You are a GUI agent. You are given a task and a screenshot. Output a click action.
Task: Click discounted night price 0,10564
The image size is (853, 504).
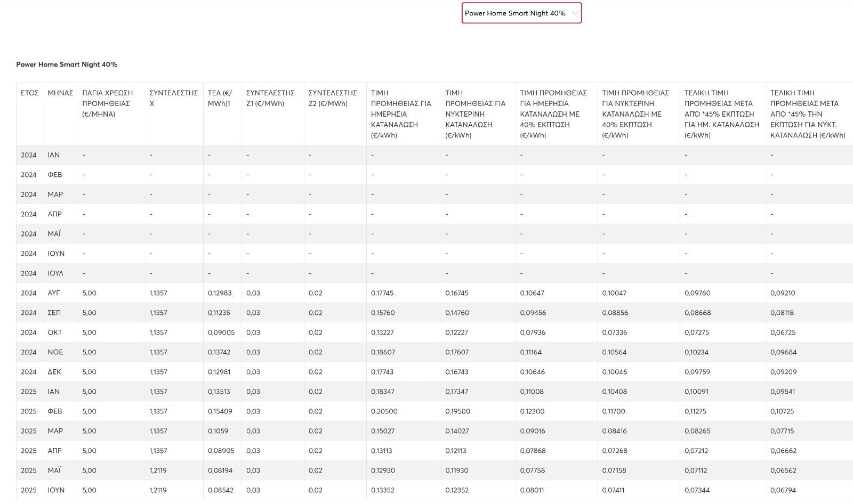point(614,352)
